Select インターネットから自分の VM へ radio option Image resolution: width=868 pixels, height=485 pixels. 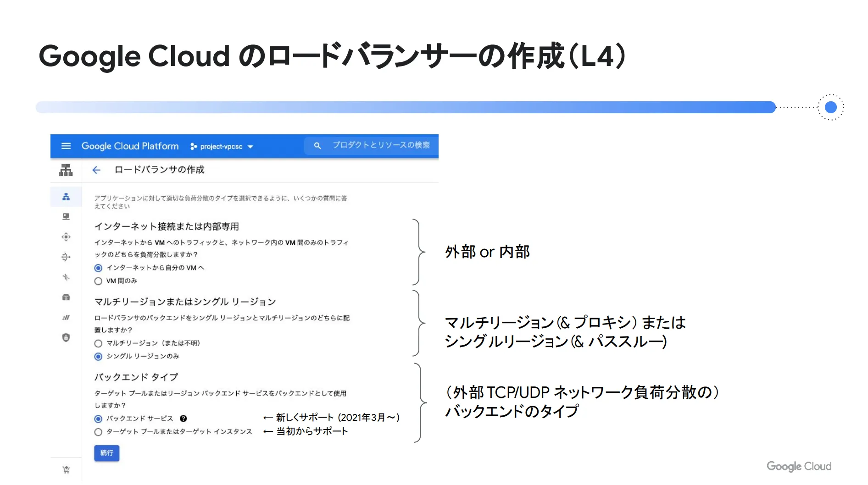pyautogui.click(x=98, y=268)
